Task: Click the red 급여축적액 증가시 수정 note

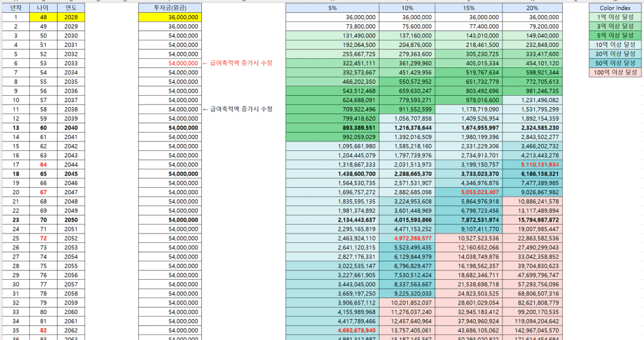Action: [237, 63]
